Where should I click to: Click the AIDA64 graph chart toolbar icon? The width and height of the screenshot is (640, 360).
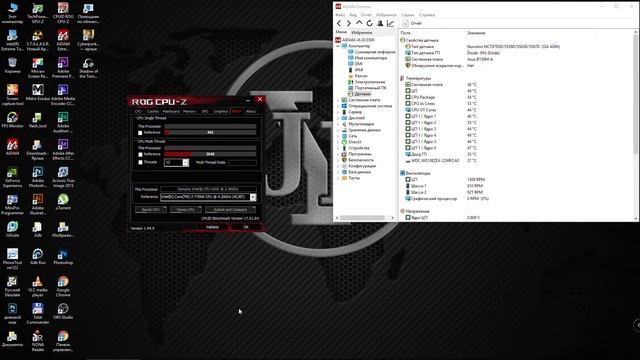[x=391, y=23]
